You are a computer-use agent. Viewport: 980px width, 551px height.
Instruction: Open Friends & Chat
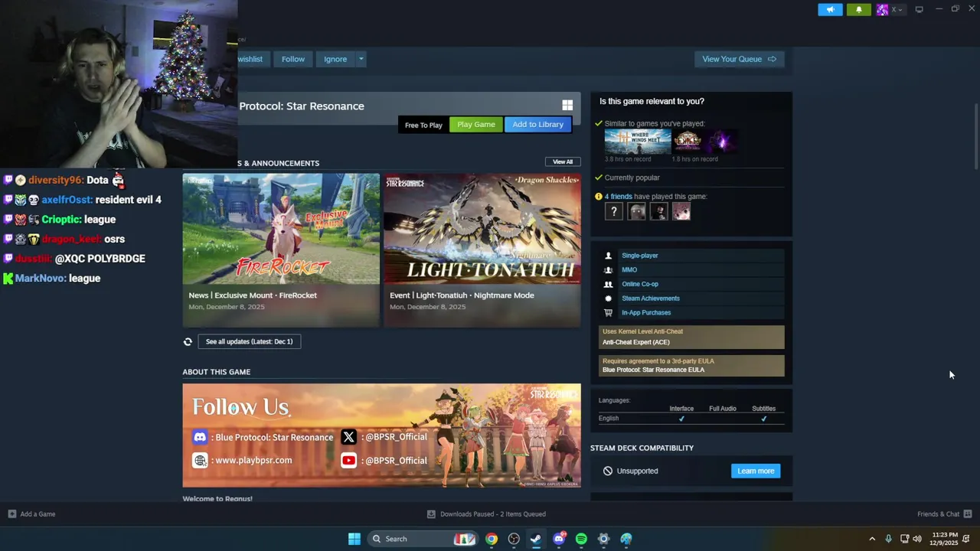click(944, 514)
